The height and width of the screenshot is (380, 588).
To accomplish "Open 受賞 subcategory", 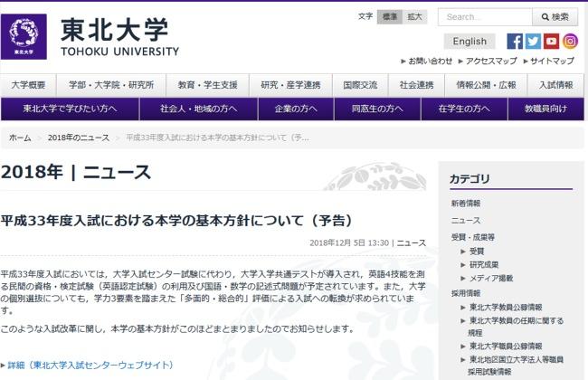I will [x=477, y=252].
